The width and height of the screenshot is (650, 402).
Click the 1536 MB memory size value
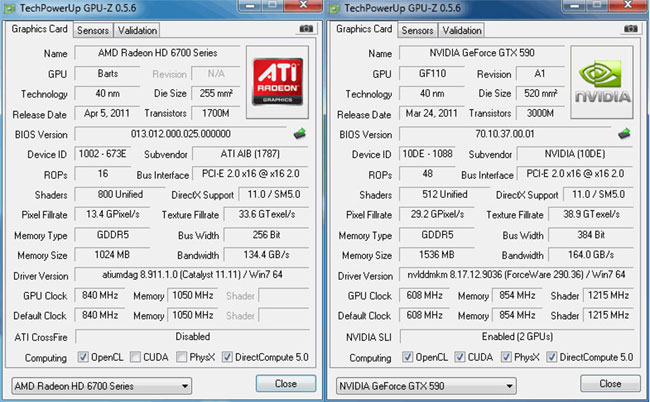437,254
